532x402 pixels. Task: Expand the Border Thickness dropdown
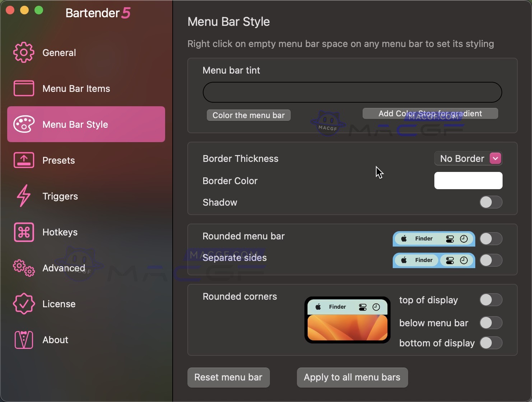pos(468,159)
